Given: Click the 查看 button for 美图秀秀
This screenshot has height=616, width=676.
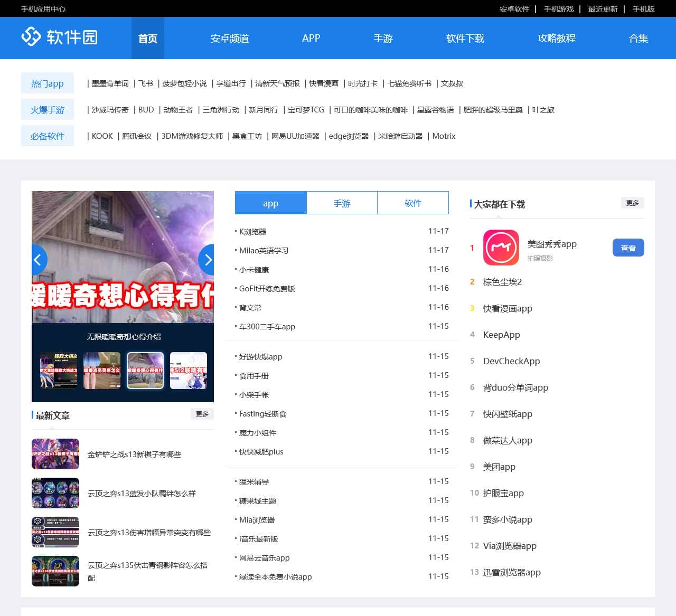Looking at the screenshot, I should click(x=628, y=248).
